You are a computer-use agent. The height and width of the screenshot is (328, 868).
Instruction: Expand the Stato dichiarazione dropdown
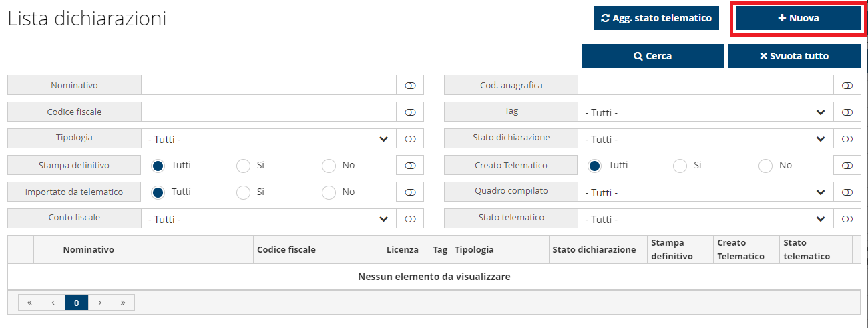705,139
